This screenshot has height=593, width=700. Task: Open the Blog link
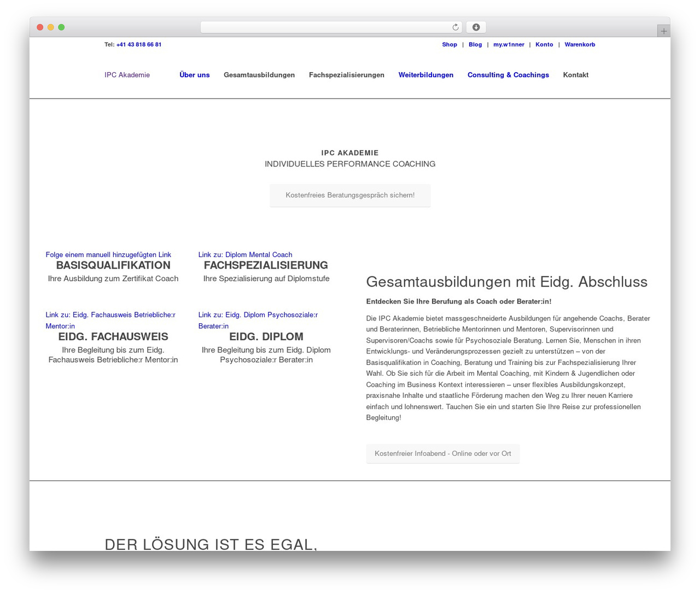coord(475,45)
